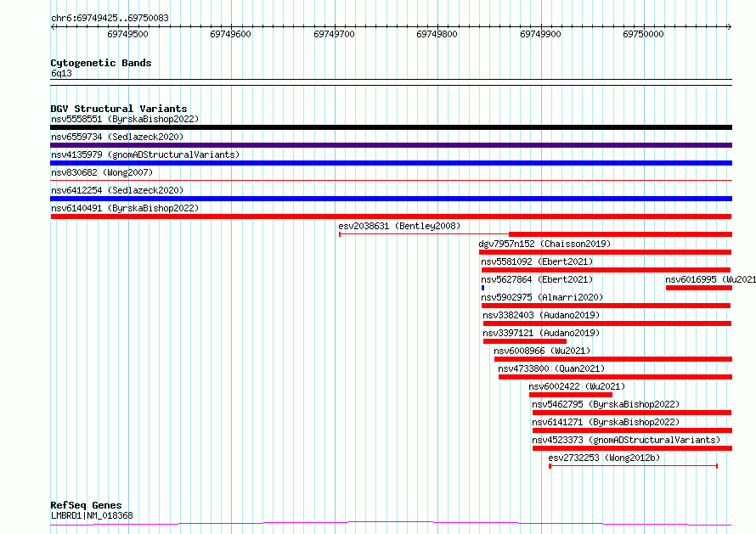Click the thin red nsv830682 line
This screenshot has width=756, height=534.
click(391, 181)
